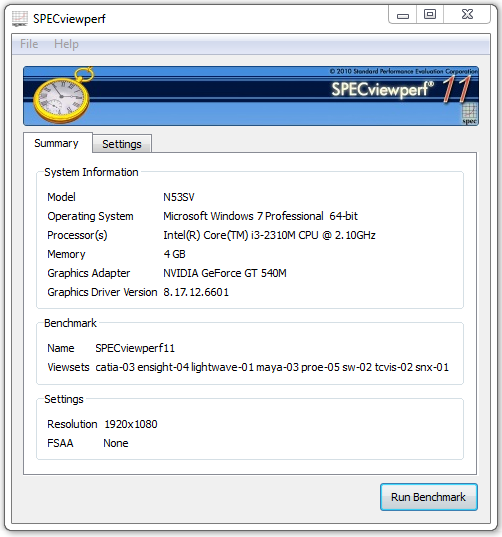
Task: Start the Run Benchmark button
Action: click(429, 497)
